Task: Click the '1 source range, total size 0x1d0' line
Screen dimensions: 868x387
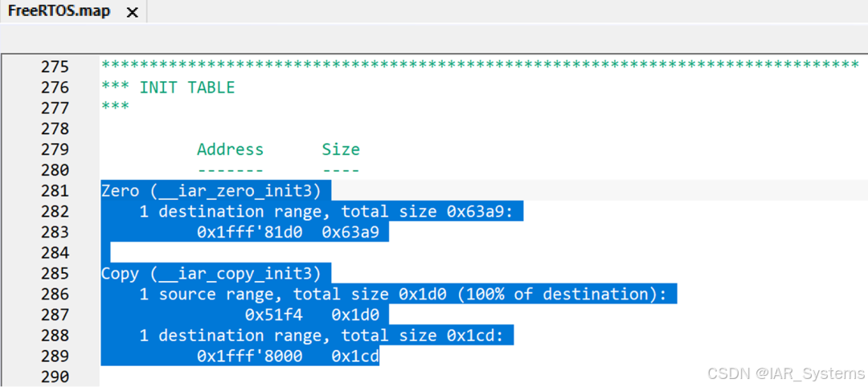Action: pos(403,294)
